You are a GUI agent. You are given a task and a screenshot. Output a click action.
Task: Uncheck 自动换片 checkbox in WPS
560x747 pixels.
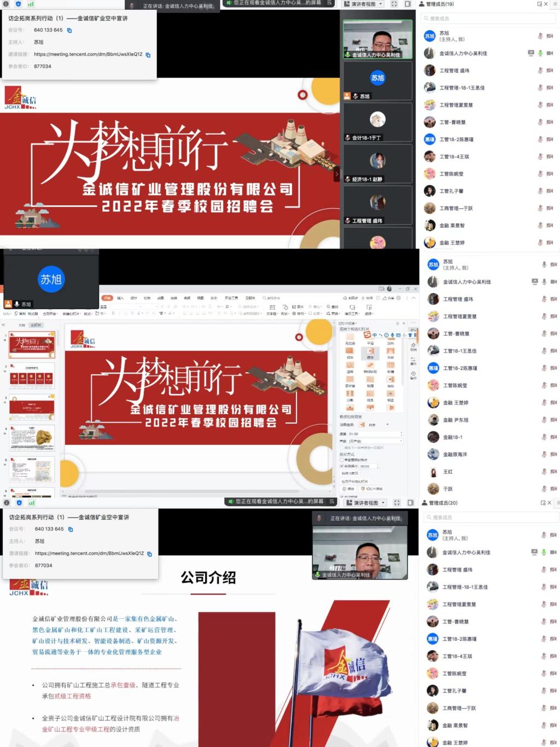pos(342,466)
